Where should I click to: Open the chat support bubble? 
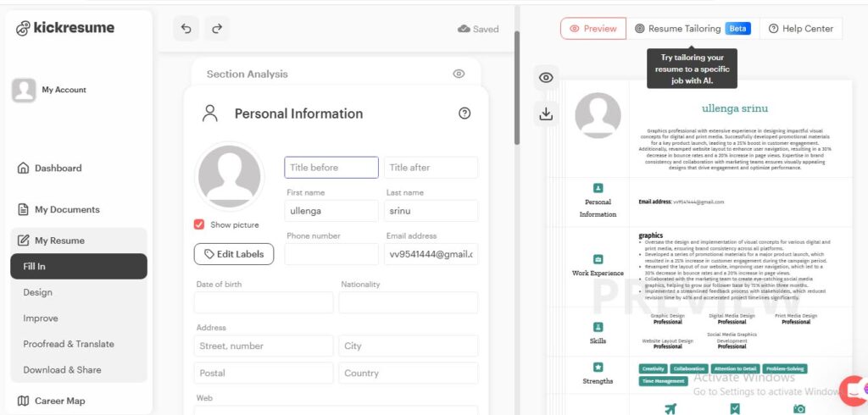click(854, 389)
